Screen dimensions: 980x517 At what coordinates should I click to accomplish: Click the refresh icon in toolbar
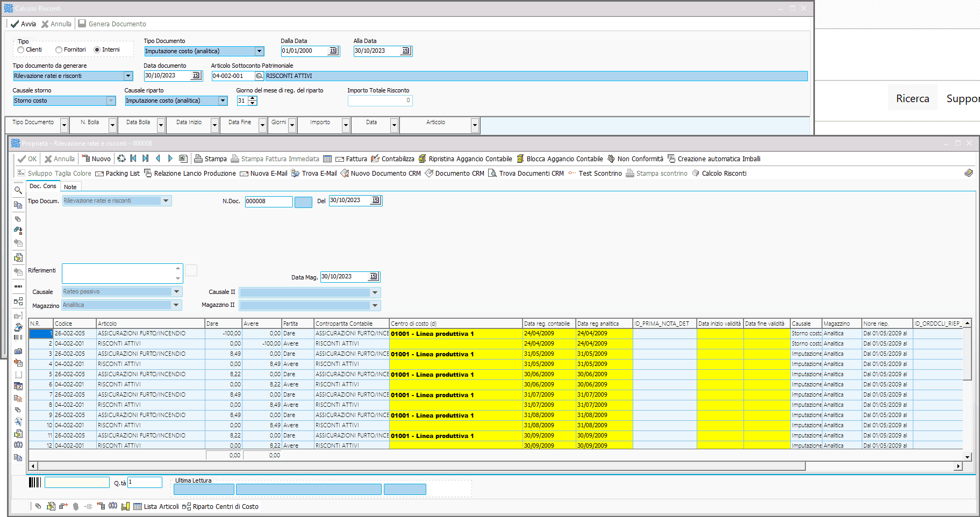click(121, 159)
